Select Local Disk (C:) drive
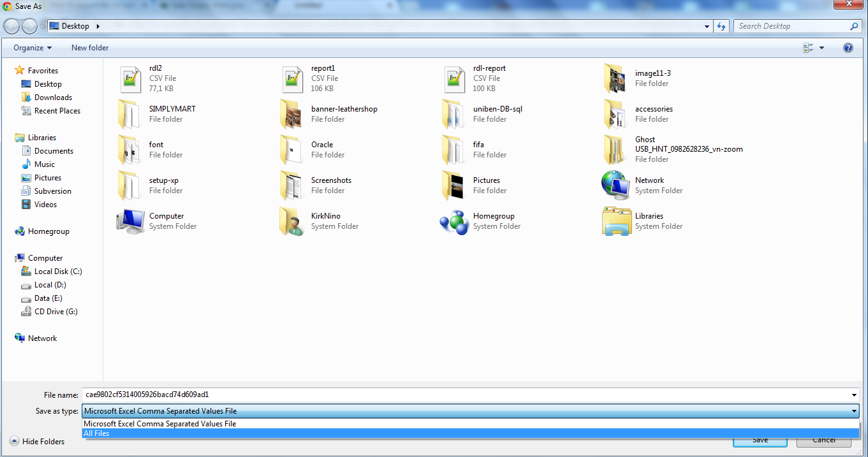The height and width of the screenshot is (457, 868). coord(58,272)
